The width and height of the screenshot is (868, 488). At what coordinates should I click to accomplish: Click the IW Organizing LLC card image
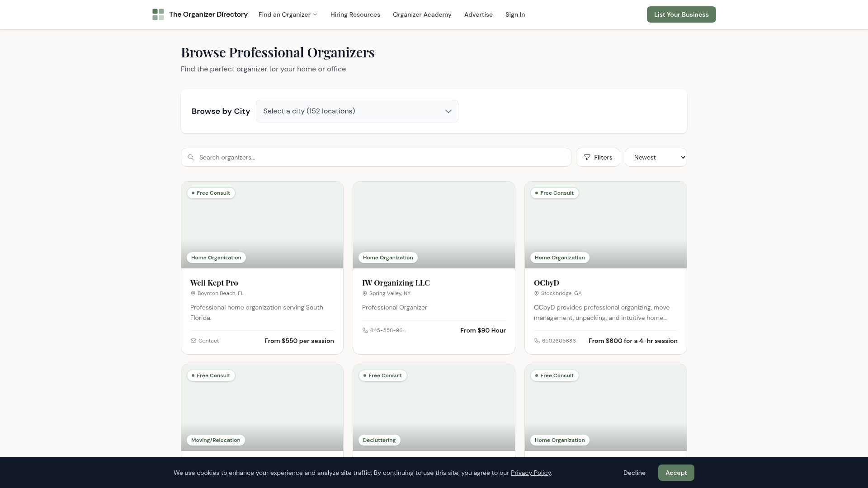point(434,225)
